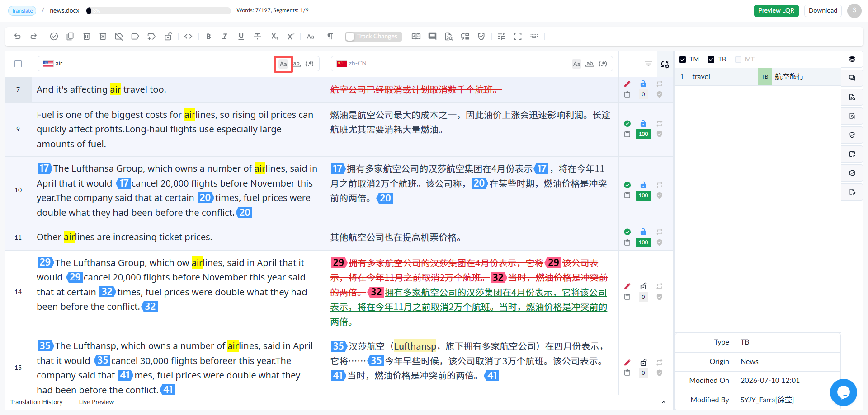Click the 100 match badge on segment 11
The height and width of the screenshot is (415, 868).
[x=643, y=242]
